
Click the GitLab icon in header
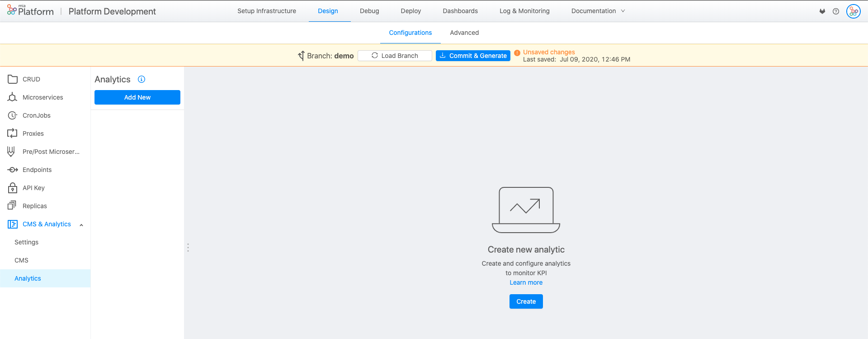(x=822, y=11)
